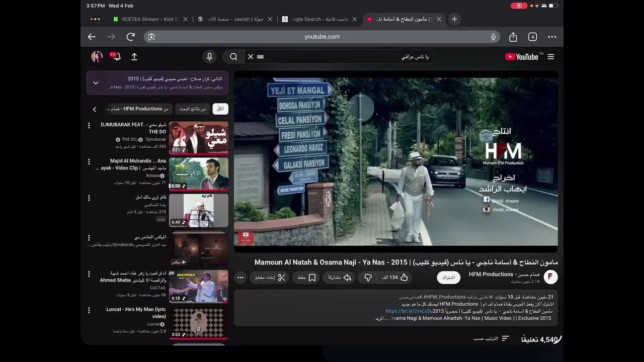
Task: Open the 6:40 'قالو ترى مالك امل' thumbnail
Action: click(199, 210)
